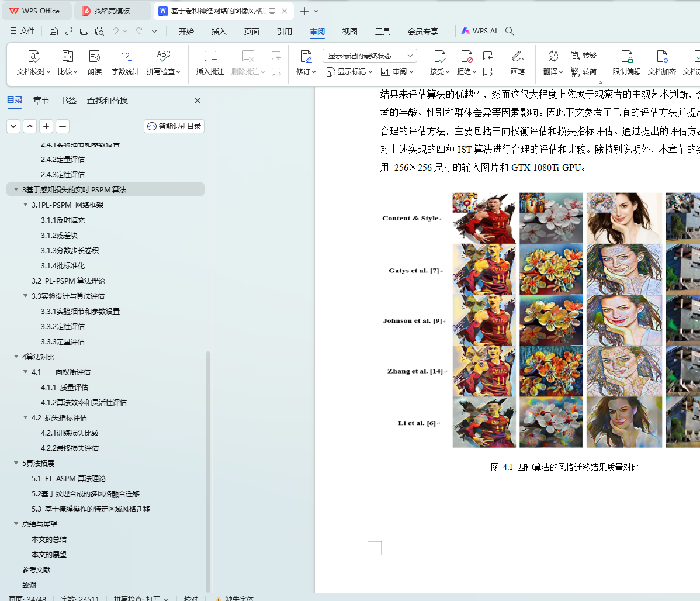Image resolution: width=700 pixels, height=601 pixels.
Task: Go to 3.2 PL-PSPM 算法理论 heading
Action: (x=68, y=281)
